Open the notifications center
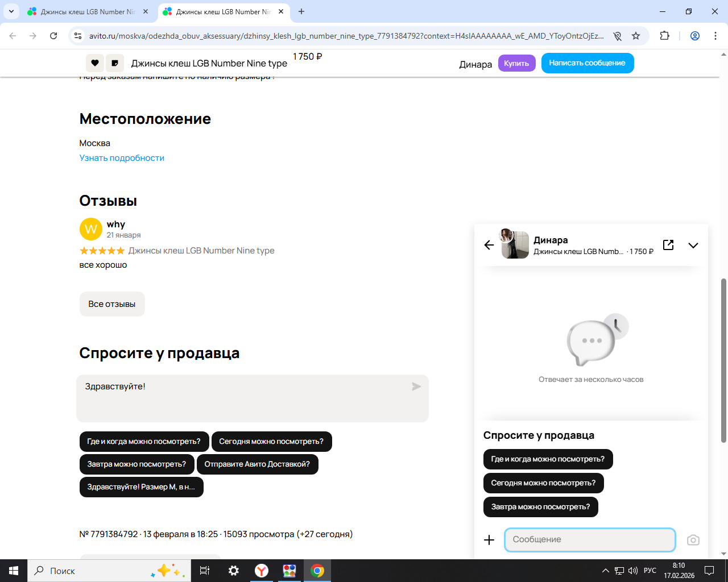The width and height of the screenshot is (728, 582). coord(709,571)
